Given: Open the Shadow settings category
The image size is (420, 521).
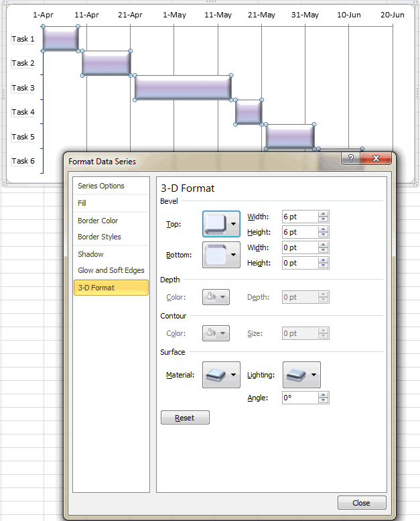Looking at the screenshot, I should pos(91,254).
